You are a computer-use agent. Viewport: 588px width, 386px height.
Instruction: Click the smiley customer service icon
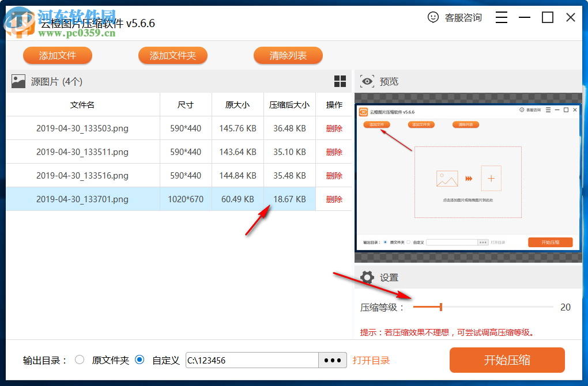(434, 17)
